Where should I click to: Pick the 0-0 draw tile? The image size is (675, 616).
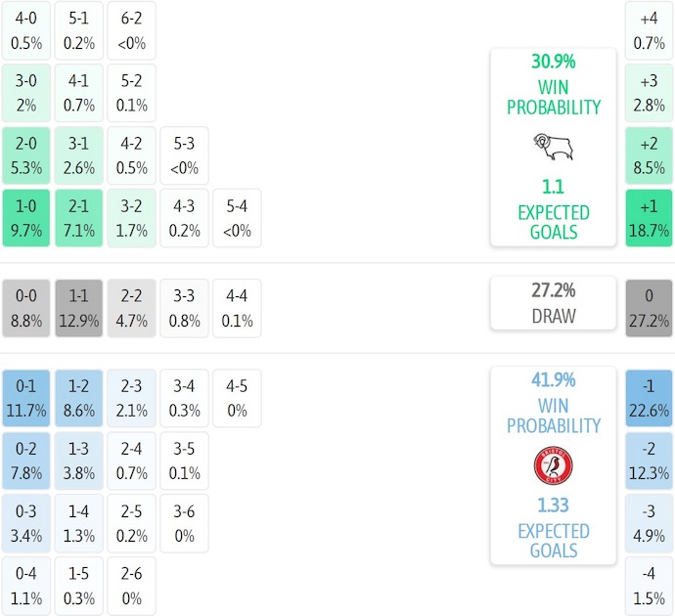[x=26, y=307]
